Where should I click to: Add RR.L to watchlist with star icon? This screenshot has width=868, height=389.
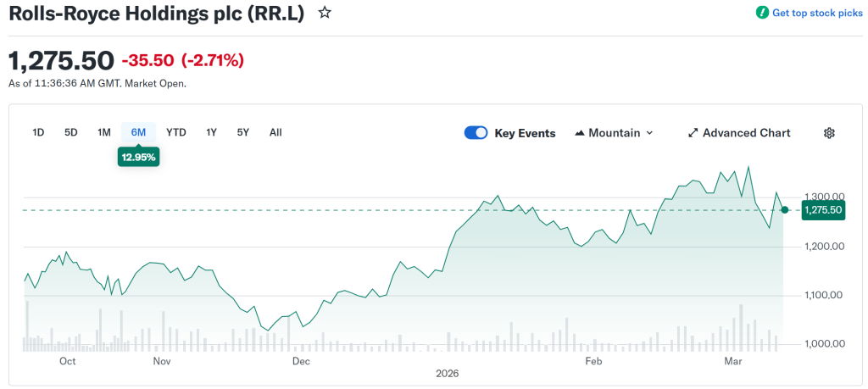(325, 14)
